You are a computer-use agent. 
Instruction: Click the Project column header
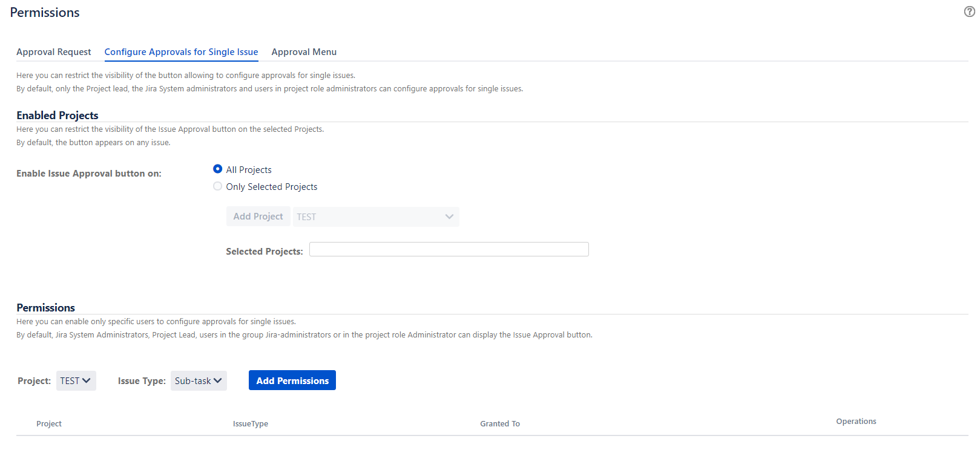tap(49, 424)
